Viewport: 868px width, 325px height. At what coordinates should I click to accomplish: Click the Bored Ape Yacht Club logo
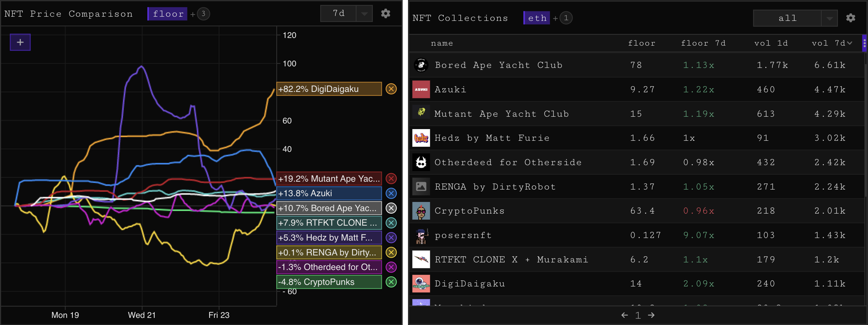tap(421, 65)
